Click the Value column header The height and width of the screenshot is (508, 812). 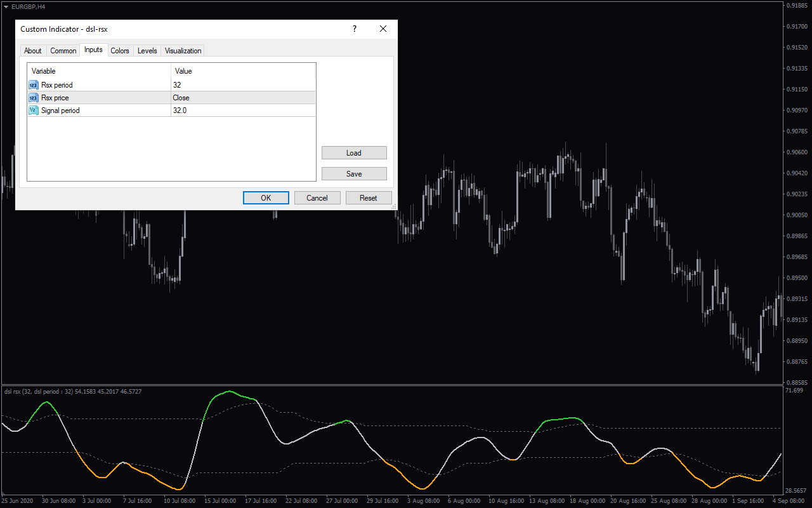[x=243, y=71]
